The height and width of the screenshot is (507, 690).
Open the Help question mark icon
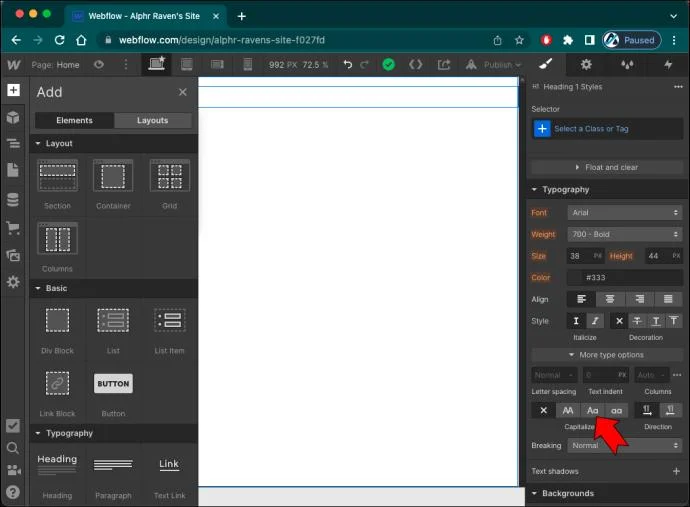click(13, 492)
